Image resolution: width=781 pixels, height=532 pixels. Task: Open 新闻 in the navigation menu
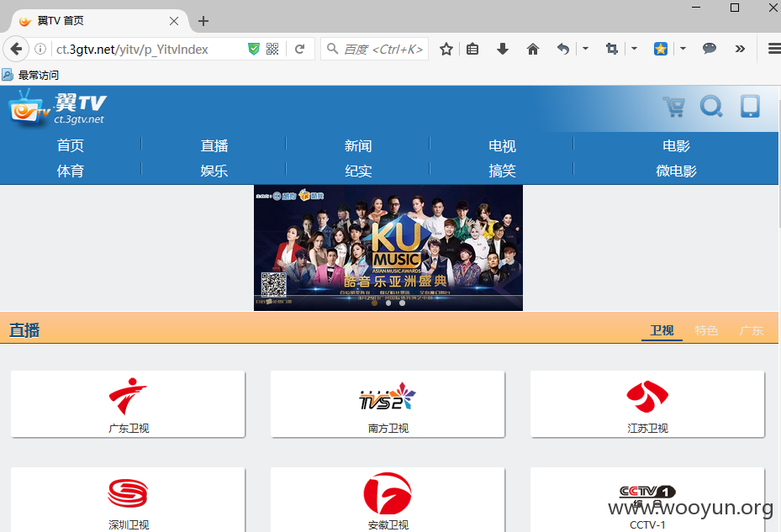click(358, 145)
